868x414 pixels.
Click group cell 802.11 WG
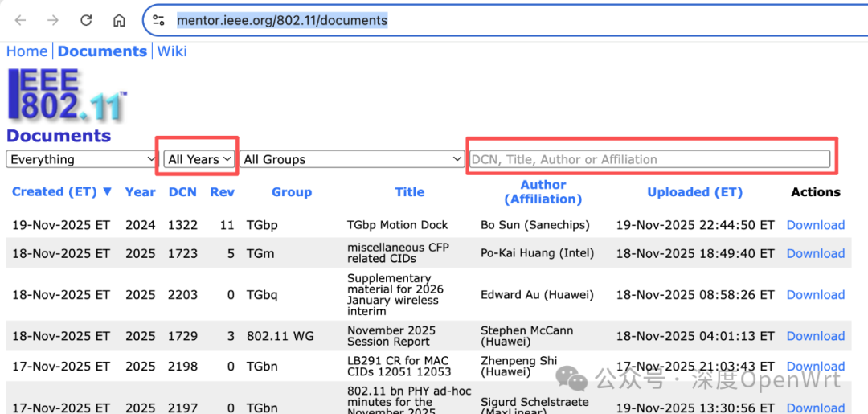click(x=280, y=336)
